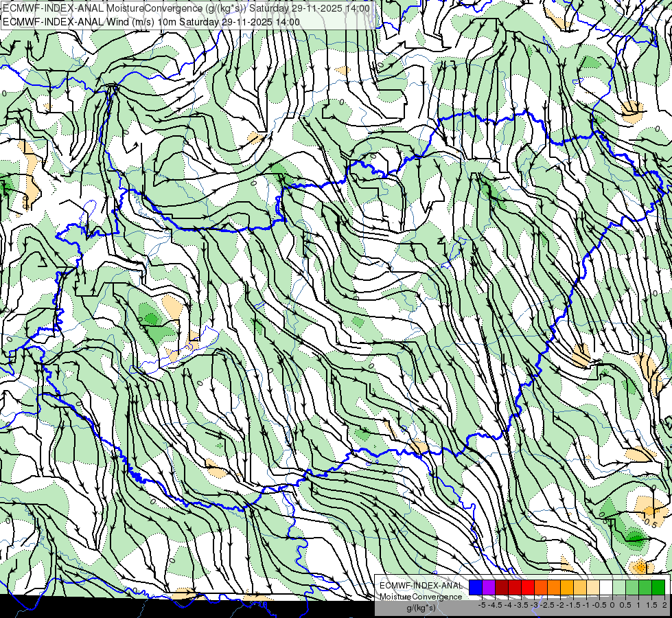
Task: Click the orange swatch between -2.5 and -2
Action: pyautogui.click(x=554, y=588)
